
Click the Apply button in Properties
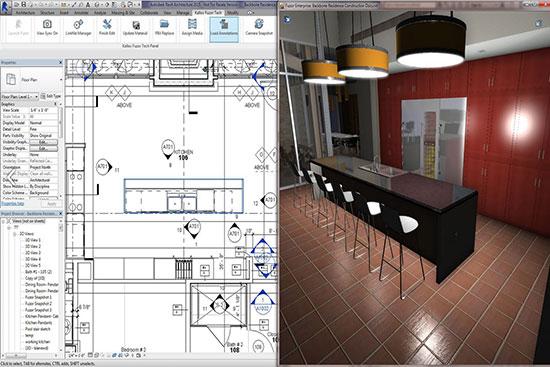[x=51, y=203]
